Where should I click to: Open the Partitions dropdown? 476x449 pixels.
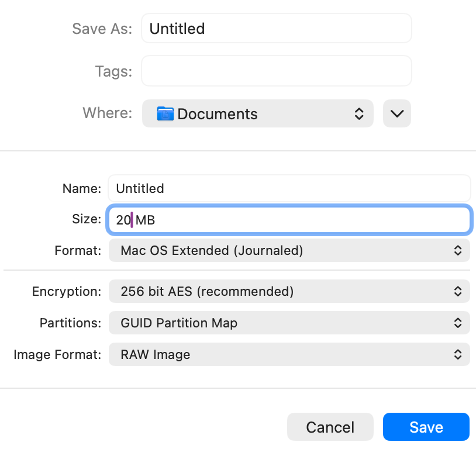pos(289,323)
